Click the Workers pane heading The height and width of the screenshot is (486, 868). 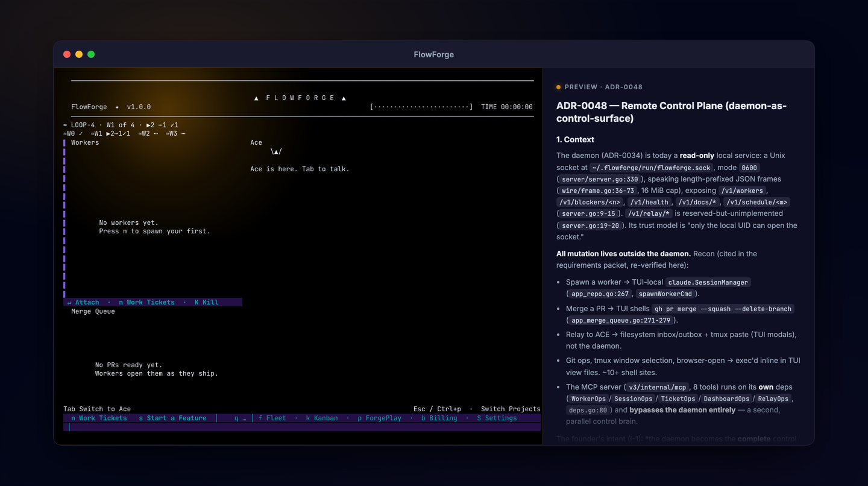pyautogui.click(x=85, y=142)
